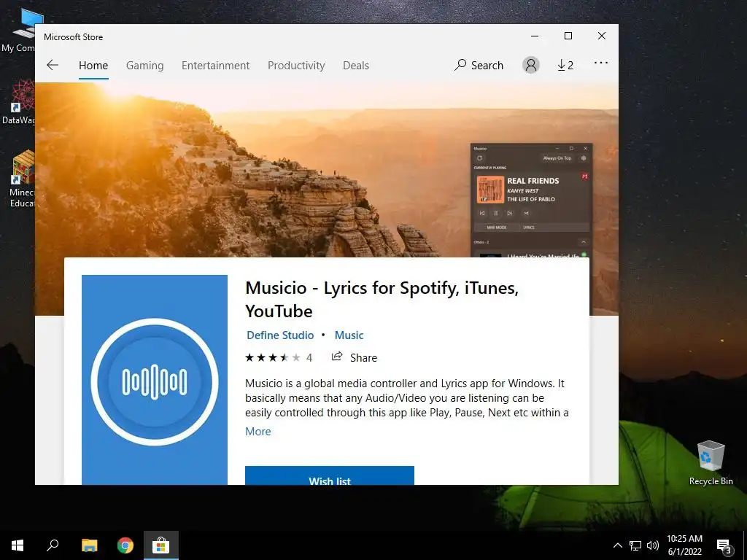Share the Musicio app
The height and width of the screenshot is (560, 747).
tap(354, 357)
